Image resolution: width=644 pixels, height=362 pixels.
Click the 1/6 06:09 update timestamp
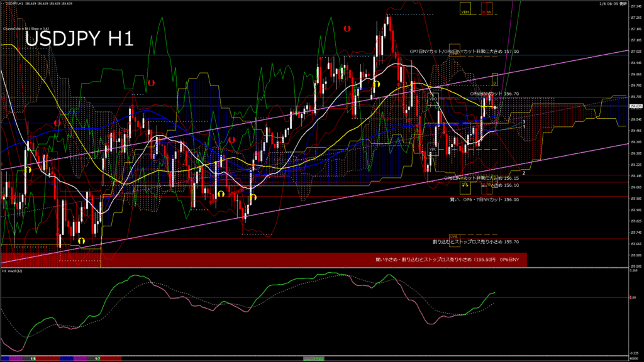[x=613, y=4]
